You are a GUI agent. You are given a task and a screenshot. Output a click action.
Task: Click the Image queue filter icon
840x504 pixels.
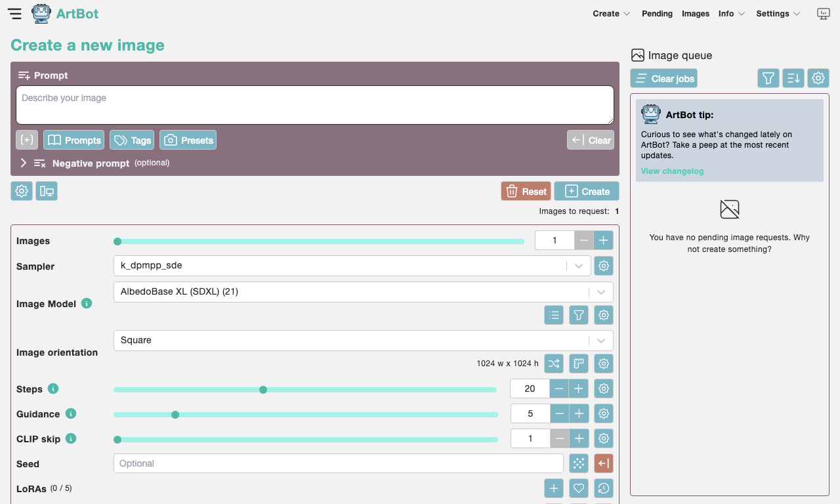[x=768, y=78]
